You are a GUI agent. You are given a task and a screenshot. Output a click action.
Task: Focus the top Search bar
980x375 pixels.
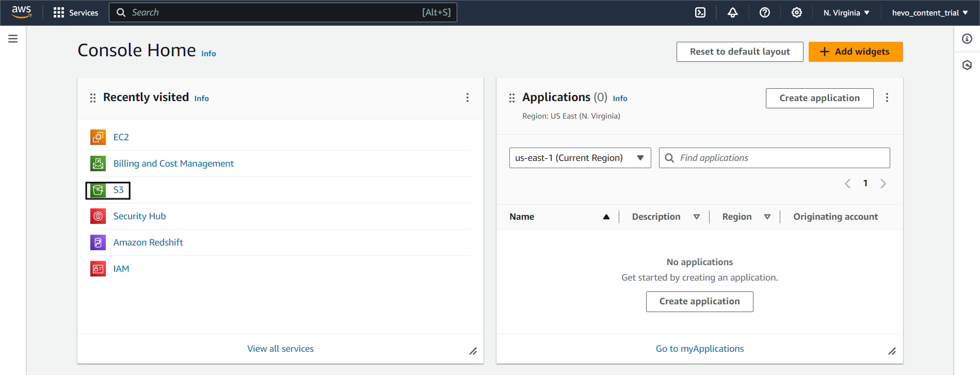pyautogui.click(x=283, y=12)
